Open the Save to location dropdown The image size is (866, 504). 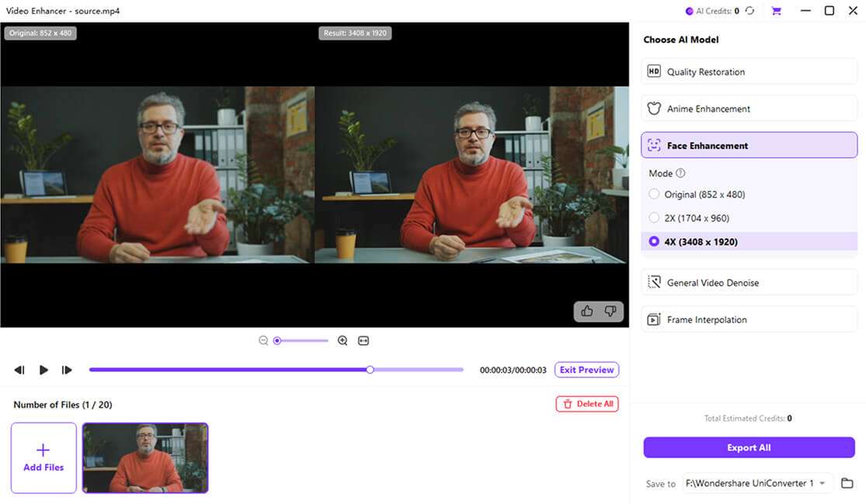tap(824, 482)
